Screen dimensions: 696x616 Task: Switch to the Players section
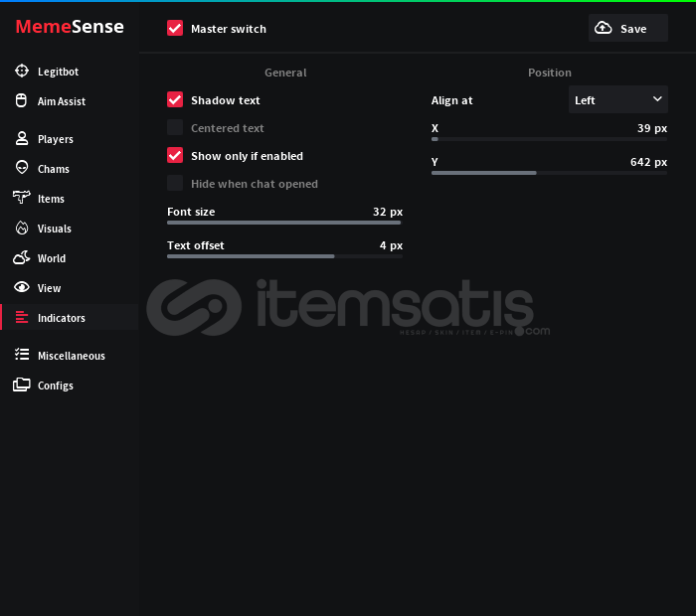click(70, 139)
